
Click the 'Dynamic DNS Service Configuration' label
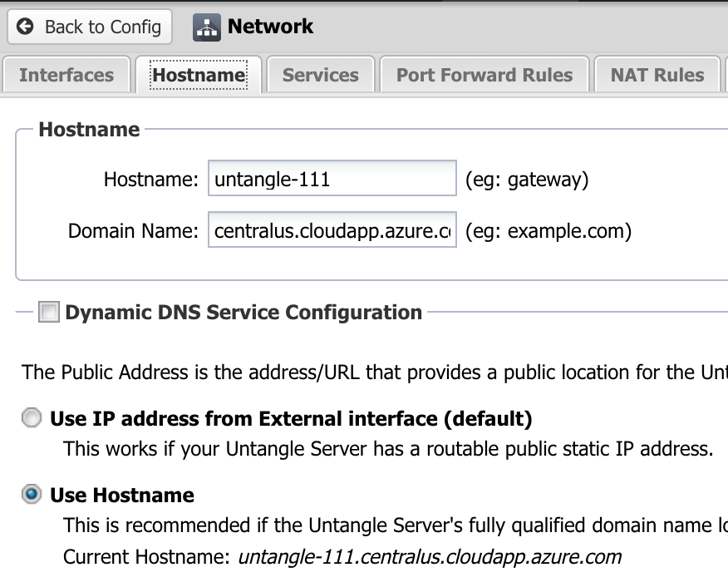243,312
